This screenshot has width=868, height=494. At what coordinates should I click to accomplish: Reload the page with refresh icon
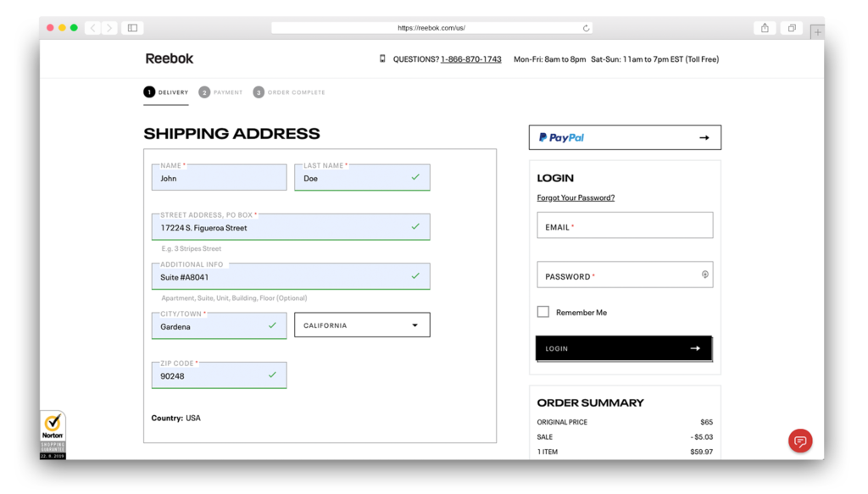(x=586, y=28)
